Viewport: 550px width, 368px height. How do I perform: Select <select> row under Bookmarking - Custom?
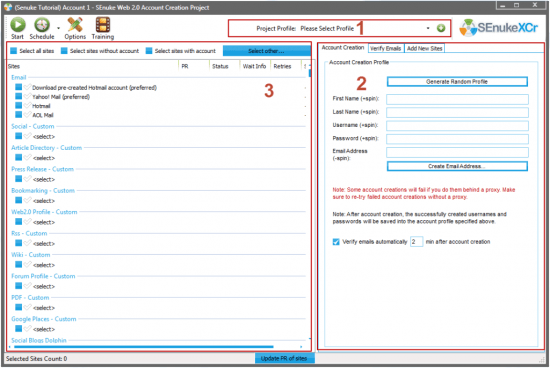coord(44,201)
